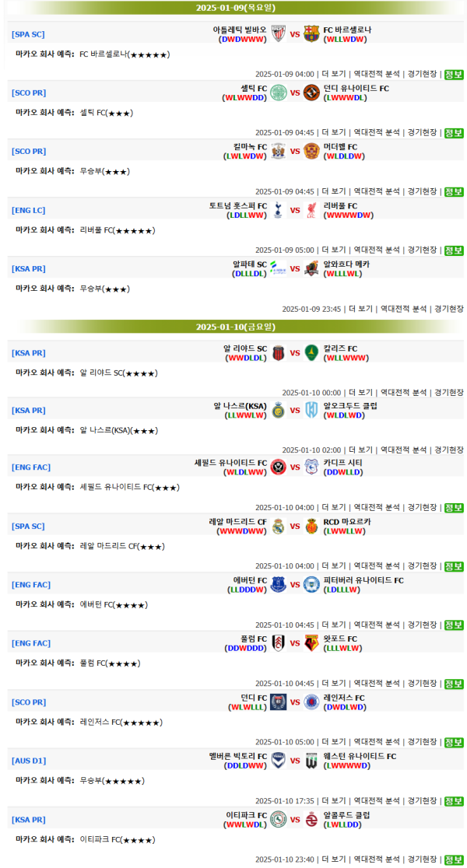Click 더 보기 under Celtic vs Dundee United
Image resolution: width=467 pixels, height=868 pixels.
click(334, 133)
